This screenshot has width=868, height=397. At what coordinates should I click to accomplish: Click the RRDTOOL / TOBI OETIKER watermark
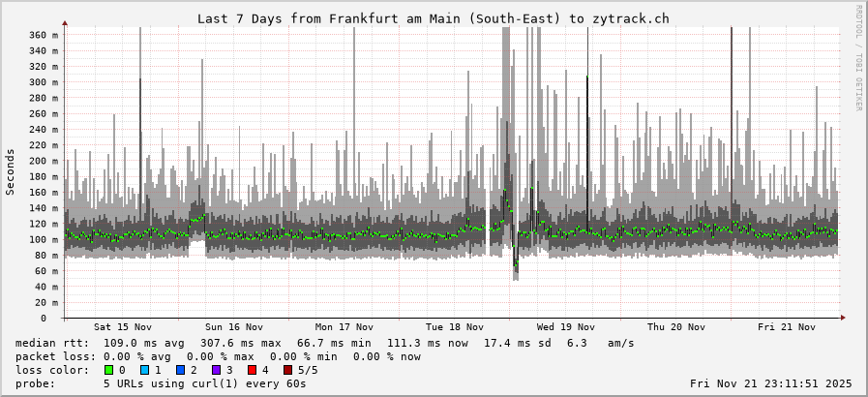858,57
